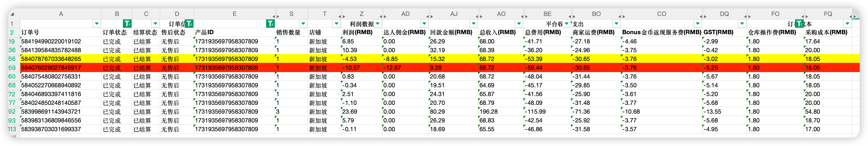Open filter dropdown in column DQ
The width and height of the screenshot is (868, 146).
pos(742,24)
